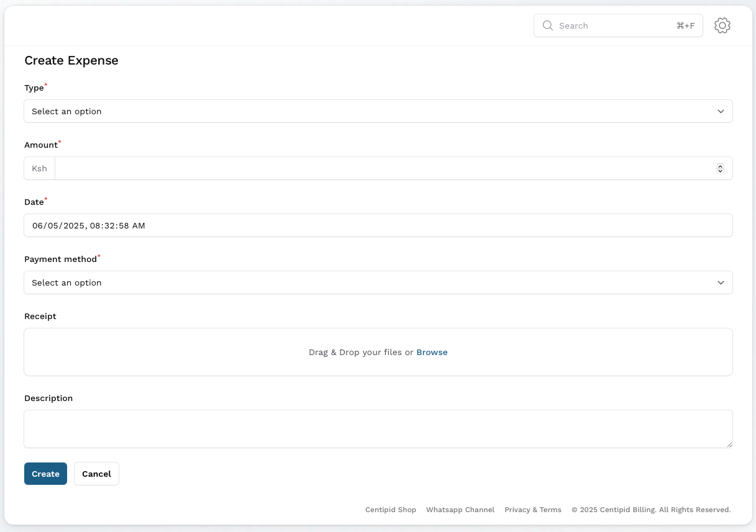Expand the Payment method select box
This screenshot has width=756, height=532.
pyautogui.click(x=373, y=282)
